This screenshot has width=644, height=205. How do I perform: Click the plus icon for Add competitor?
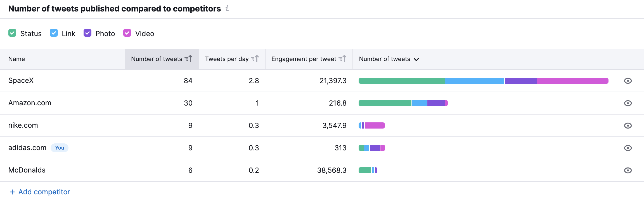tap(12, 192)
